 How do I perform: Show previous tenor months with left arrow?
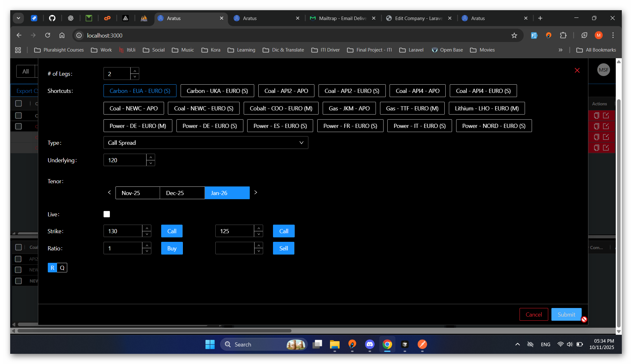pos(109,192)
